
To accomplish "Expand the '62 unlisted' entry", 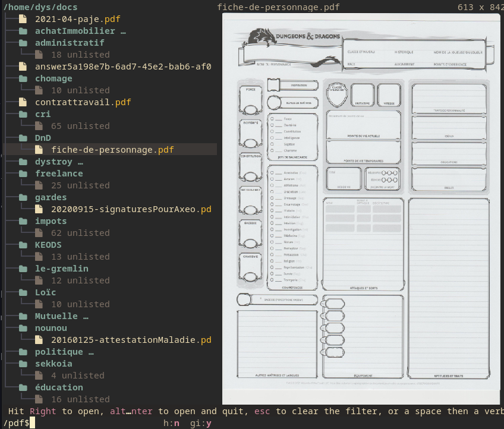I will pos(80,233).
